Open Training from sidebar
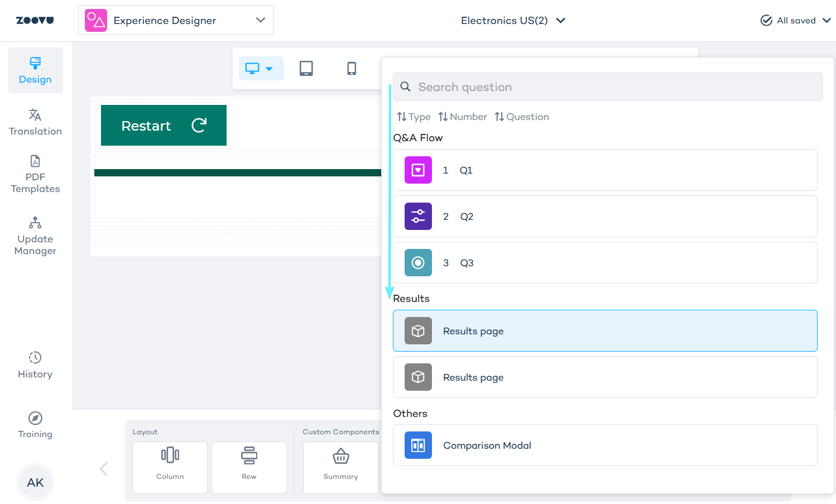 tap(35, 425)
